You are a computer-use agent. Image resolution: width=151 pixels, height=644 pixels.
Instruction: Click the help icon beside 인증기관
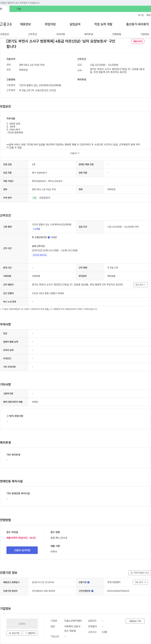(88, 582)
